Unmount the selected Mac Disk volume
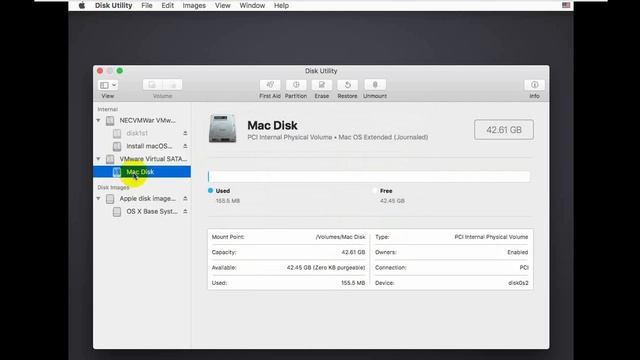The height and width of the screenshot is (360, 640). [375, 85]
